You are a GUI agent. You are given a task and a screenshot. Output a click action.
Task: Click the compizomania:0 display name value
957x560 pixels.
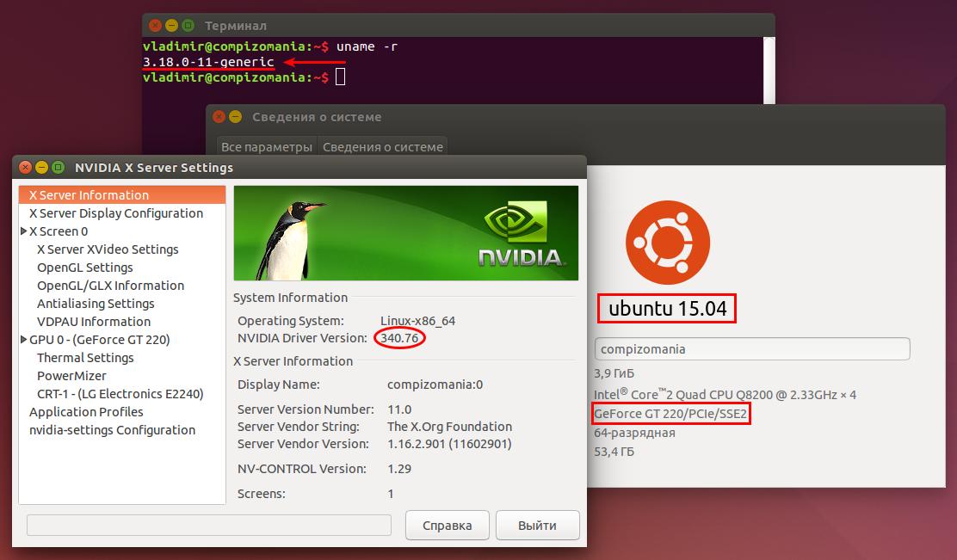pyautogui.click(x=435, y=385)
